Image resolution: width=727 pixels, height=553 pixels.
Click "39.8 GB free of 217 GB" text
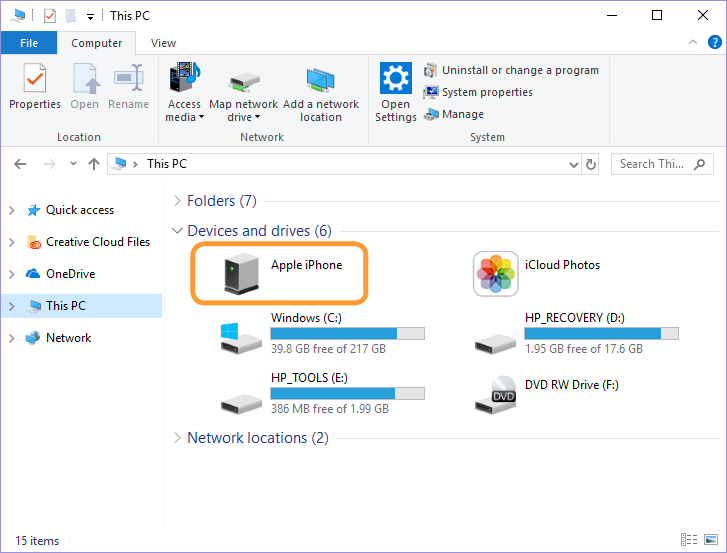[x=328, y=349]
